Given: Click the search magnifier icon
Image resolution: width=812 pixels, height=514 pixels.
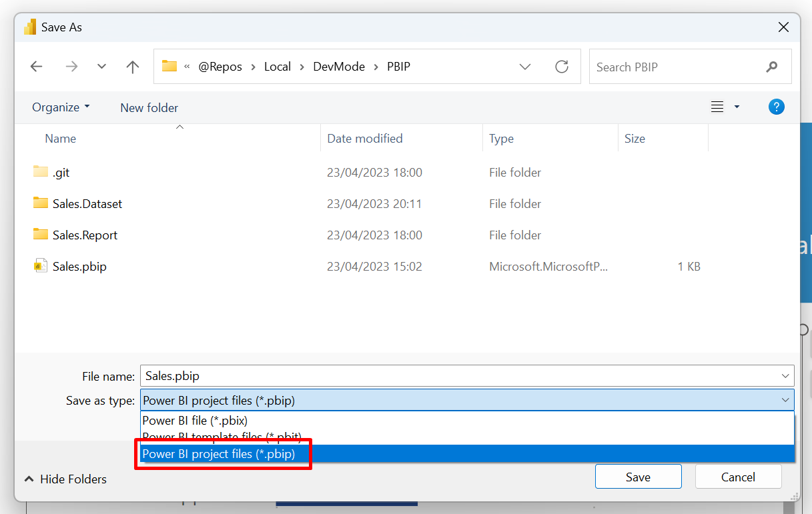Looking at the screenshot, I should 771,66.
